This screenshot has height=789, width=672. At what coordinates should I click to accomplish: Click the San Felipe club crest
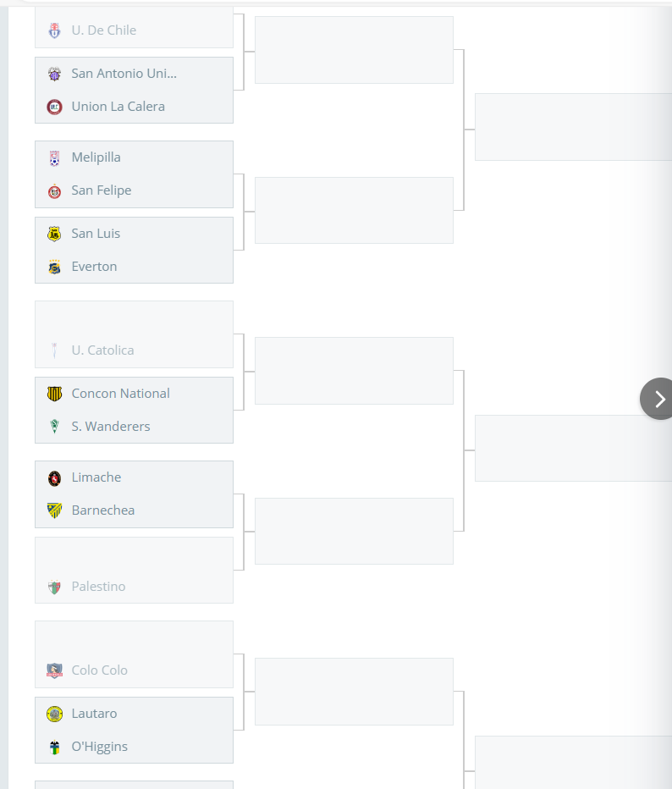[54, 191]
